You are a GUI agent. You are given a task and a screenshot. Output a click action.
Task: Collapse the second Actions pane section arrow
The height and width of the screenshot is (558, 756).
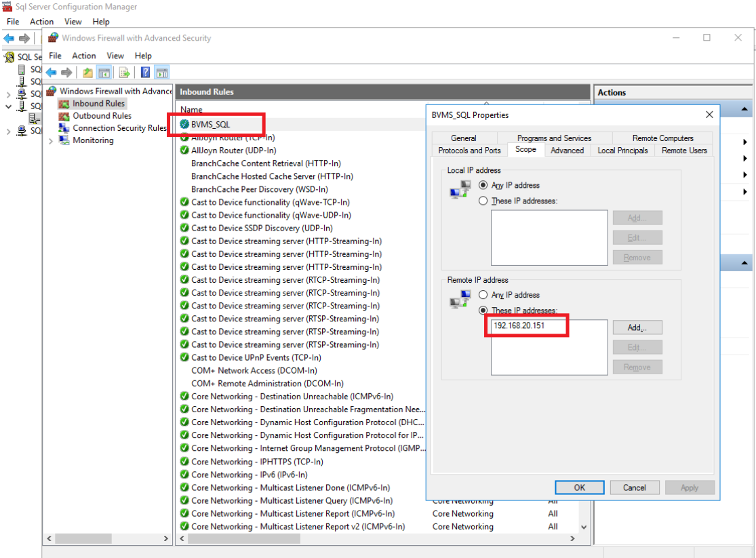click(x=744, y=263)
